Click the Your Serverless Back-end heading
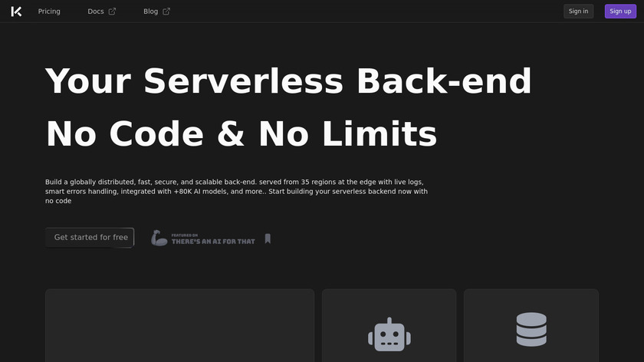 point(288,81)
